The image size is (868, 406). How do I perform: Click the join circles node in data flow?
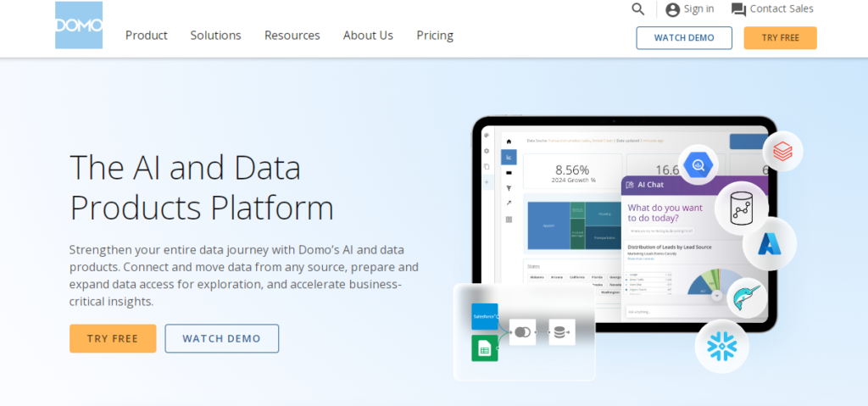click(x=522, y=332)
